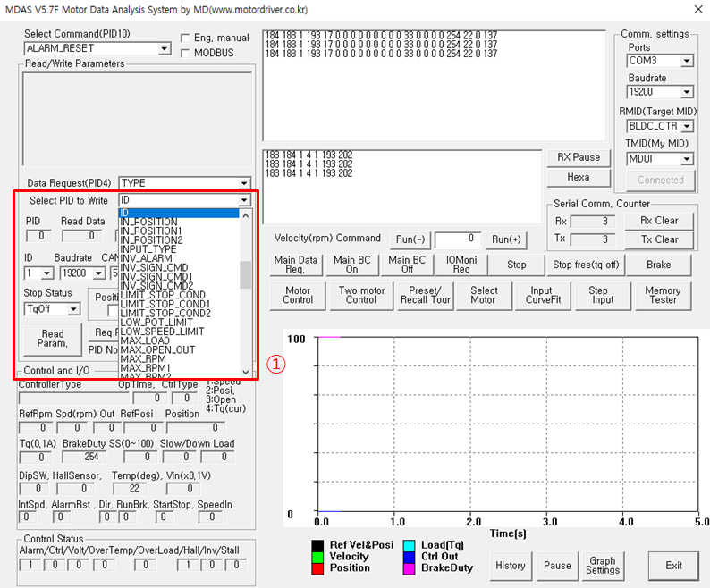Open Two motor Control

[x=361, y=296]
